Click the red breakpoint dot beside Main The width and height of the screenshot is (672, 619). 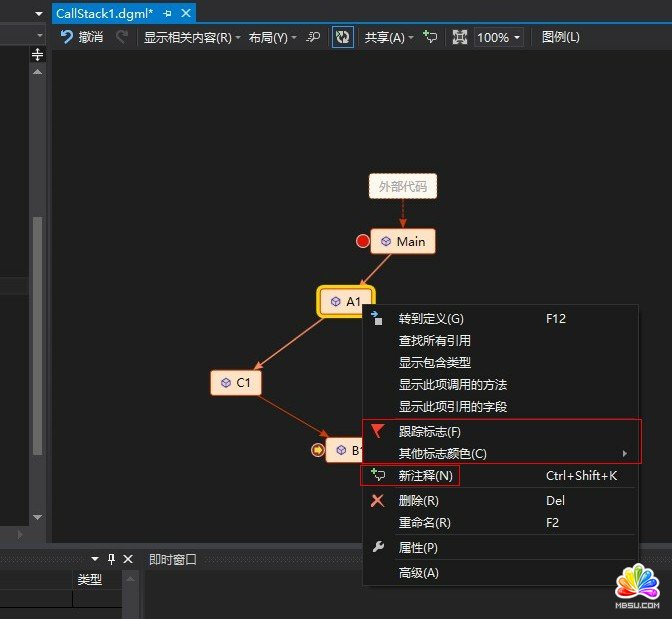(363, 241)
